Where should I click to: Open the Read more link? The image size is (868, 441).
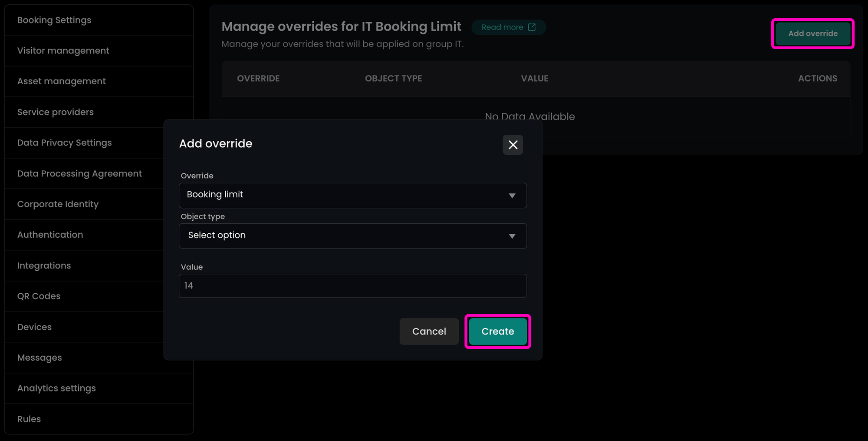[x=502, y=27]
